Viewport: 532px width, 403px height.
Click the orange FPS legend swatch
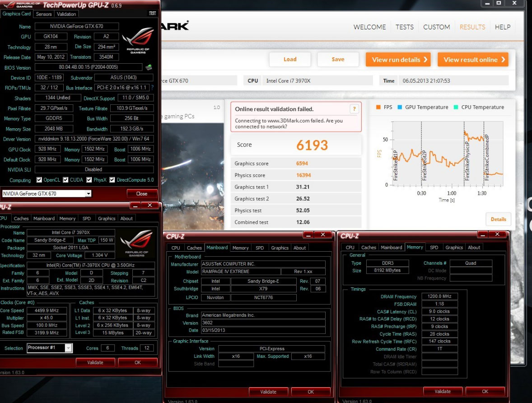click(378, 107)
